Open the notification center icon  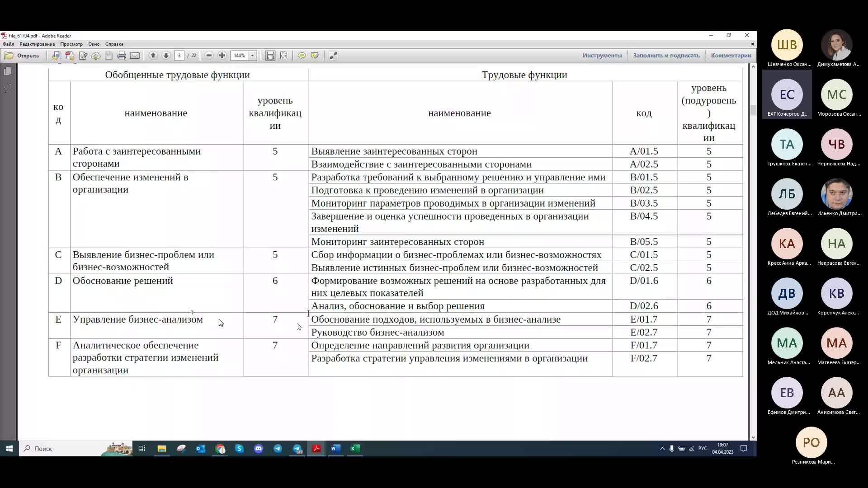[x=744, y=449]
